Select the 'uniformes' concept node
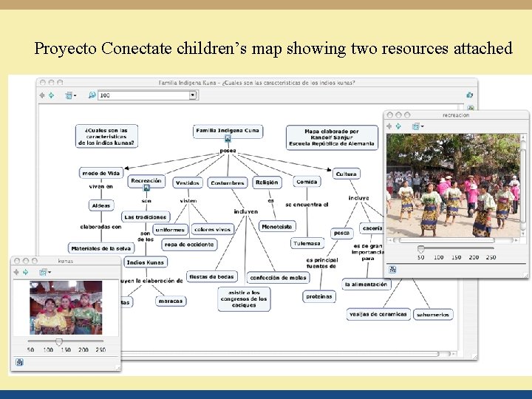Viewport: 532px width, 399px height. pos(170,230)
